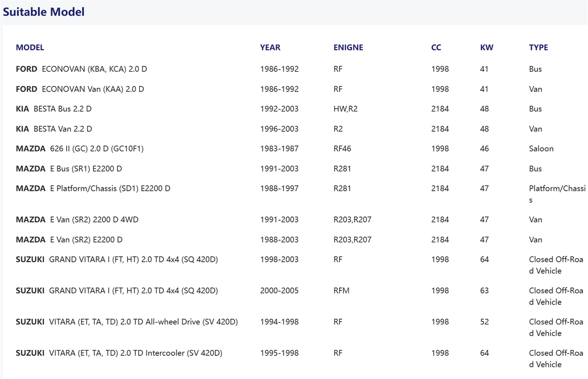Image resolution: width=588 pixels, height=379 pixels.
Task: Click 'MAZDA E Bus (SR1) E2200 D' model
Action: 69,169
